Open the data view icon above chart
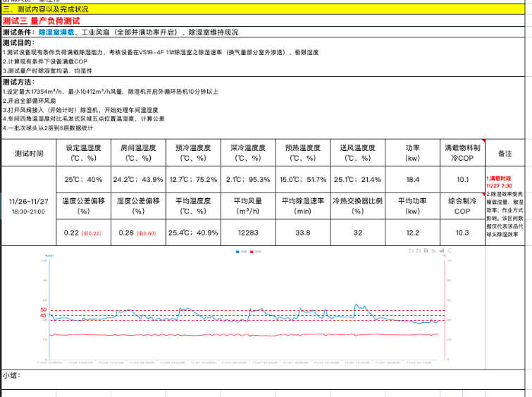The height and width of the screenshot is (397, 532). tap(426, 250)
